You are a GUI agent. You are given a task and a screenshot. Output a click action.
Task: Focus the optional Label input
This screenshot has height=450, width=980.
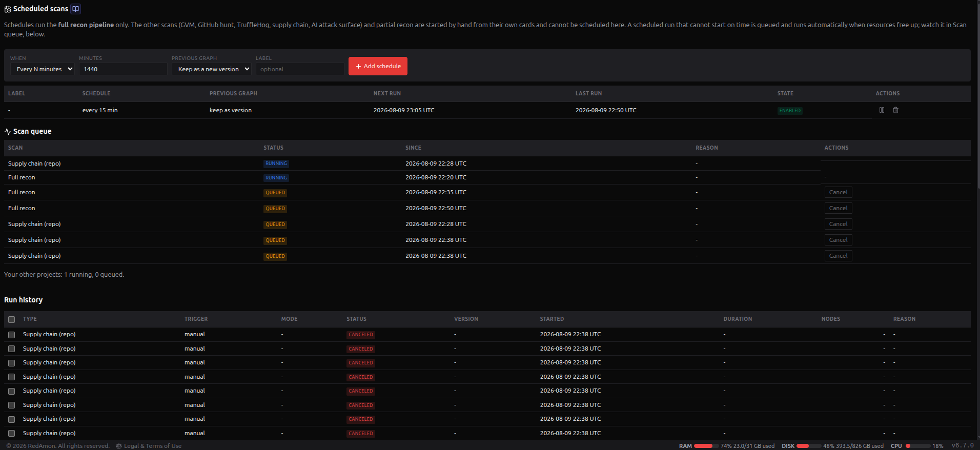[300, 69]
